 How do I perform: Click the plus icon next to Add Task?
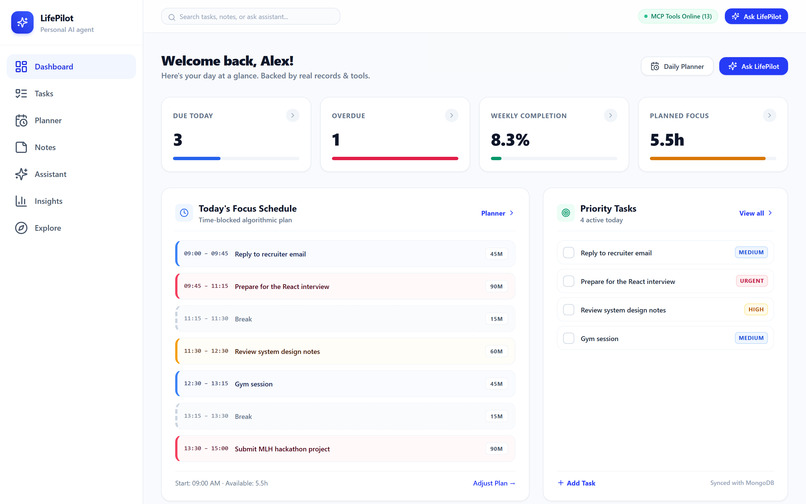pos(561,482)
